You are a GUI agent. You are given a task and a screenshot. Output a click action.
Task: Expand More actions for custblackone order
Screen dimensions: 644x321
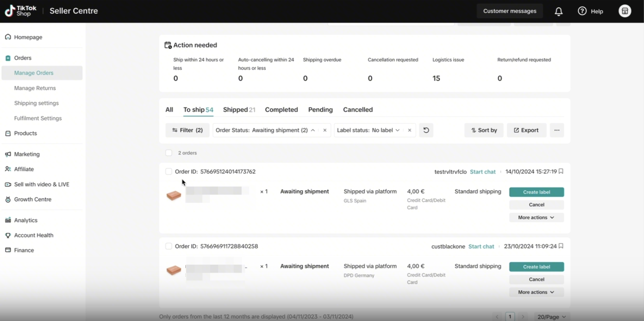point(536,292)
